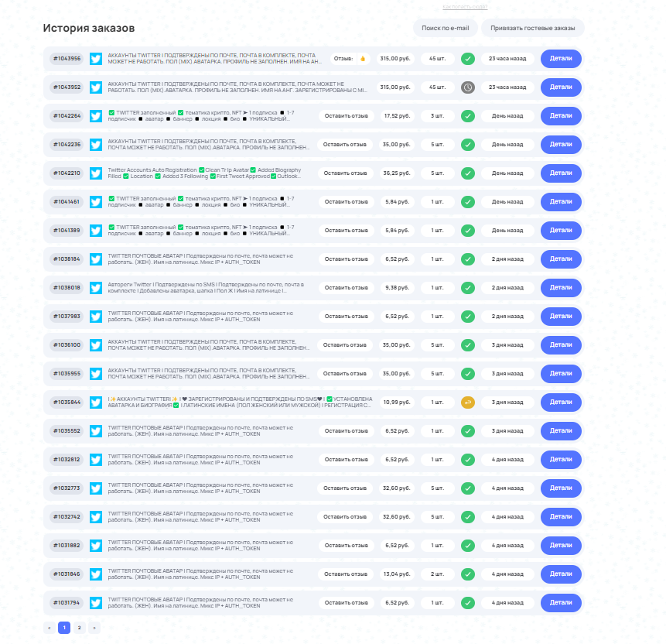Click the clock pending icon for order #1043952
The image size is (666, 644).
point(468,87)
